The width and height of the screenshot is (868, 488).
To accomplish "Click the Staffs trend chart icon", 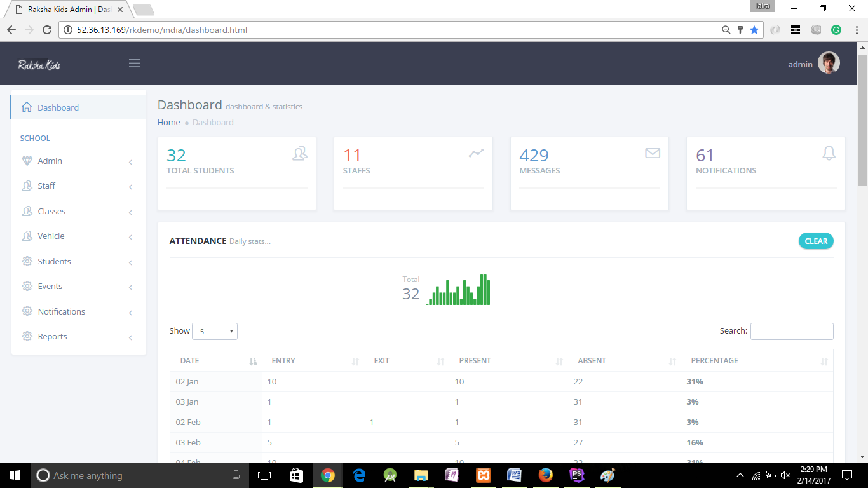I will (476, 153).
